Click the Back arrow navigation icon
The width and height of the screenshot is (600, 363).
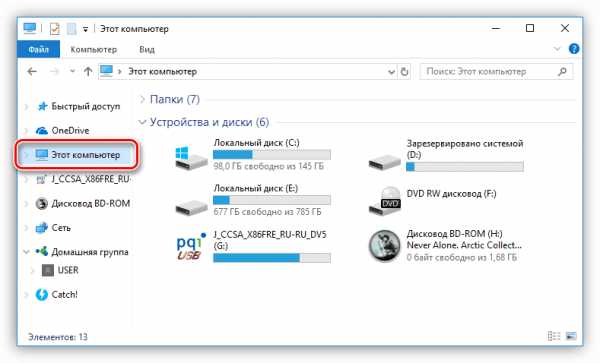(x=32, y=72)
